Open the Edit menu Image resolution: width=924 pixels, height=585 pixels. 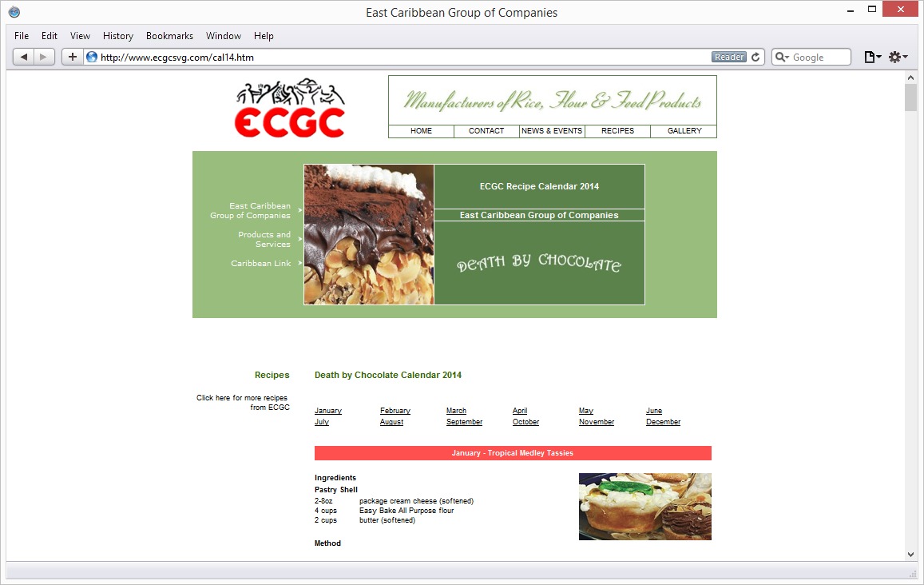[50, 36]
